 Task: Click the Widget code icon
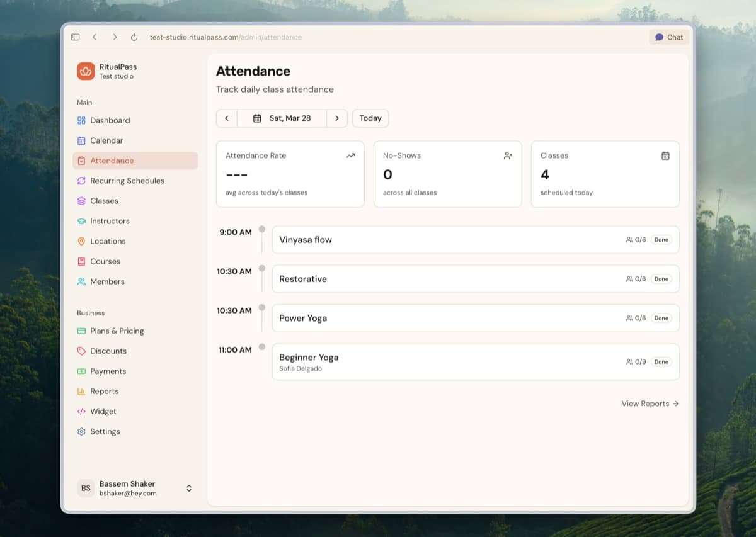[81, 411]
